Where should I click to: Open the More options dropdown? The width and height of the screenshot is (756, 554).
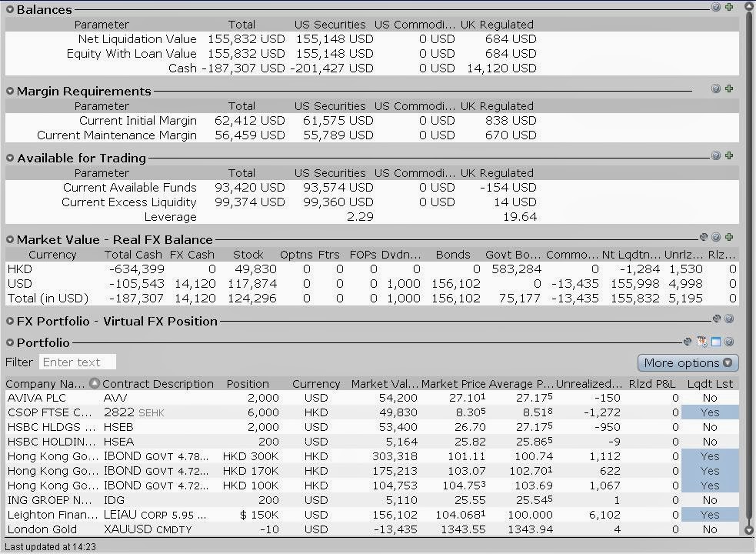688,363
